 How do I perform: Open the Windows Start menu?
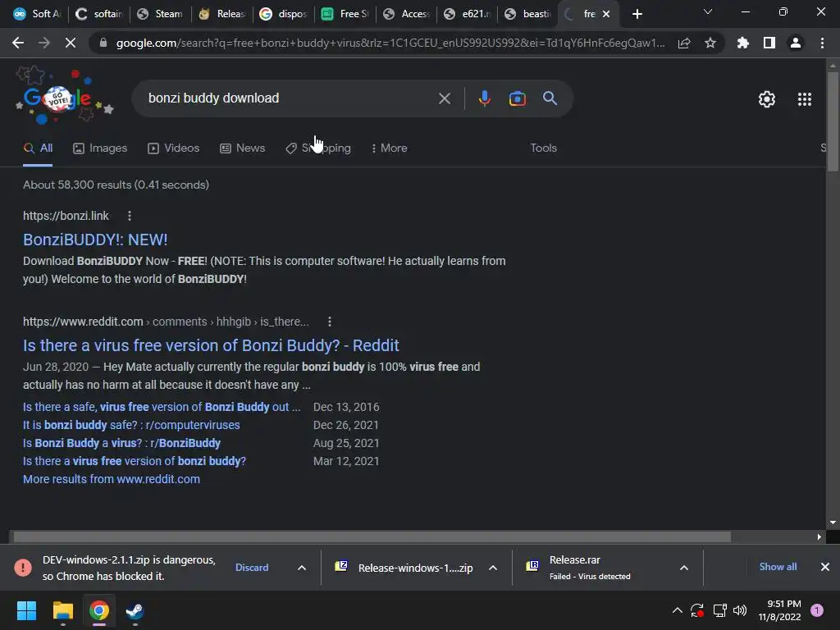click(x=26, y=610)
